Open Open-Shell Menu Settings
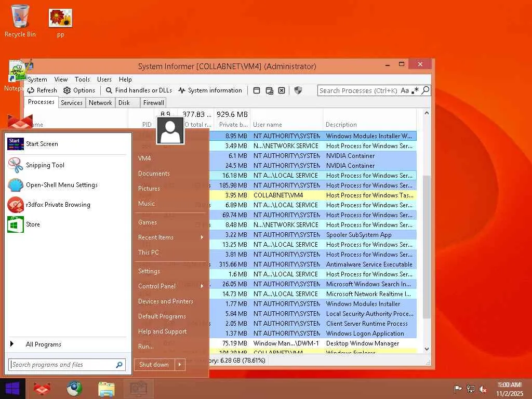532x399 pixels. click(x=66, y=185)
